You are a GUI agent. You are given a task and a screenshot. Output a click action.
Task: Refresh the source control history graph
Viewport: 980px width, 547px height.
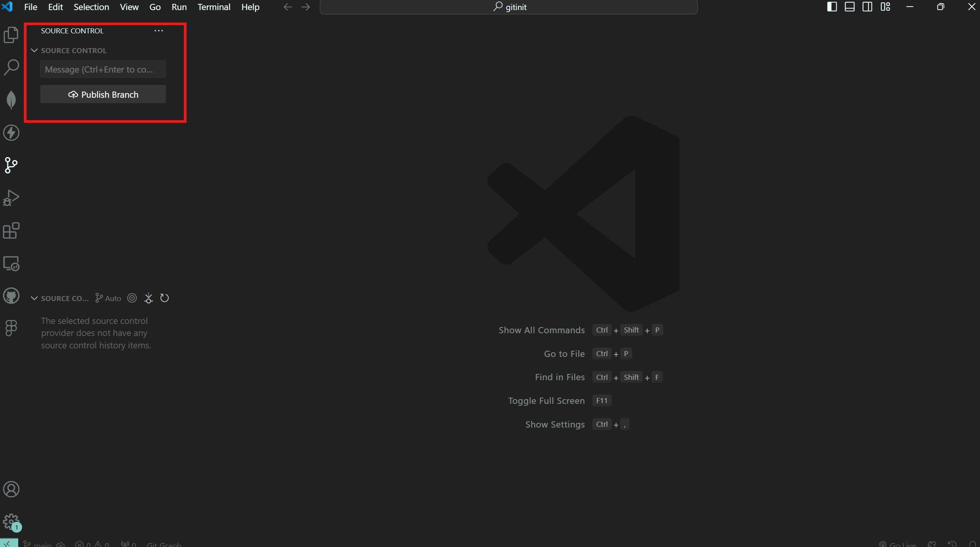tap(164, 298)
